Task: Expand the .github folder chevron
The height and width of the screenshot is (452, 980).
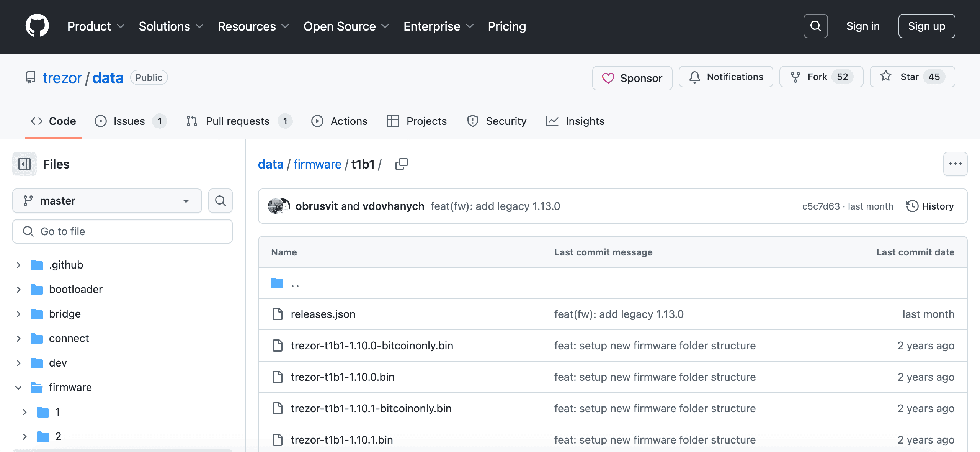Action: click(x=18, y=265)
